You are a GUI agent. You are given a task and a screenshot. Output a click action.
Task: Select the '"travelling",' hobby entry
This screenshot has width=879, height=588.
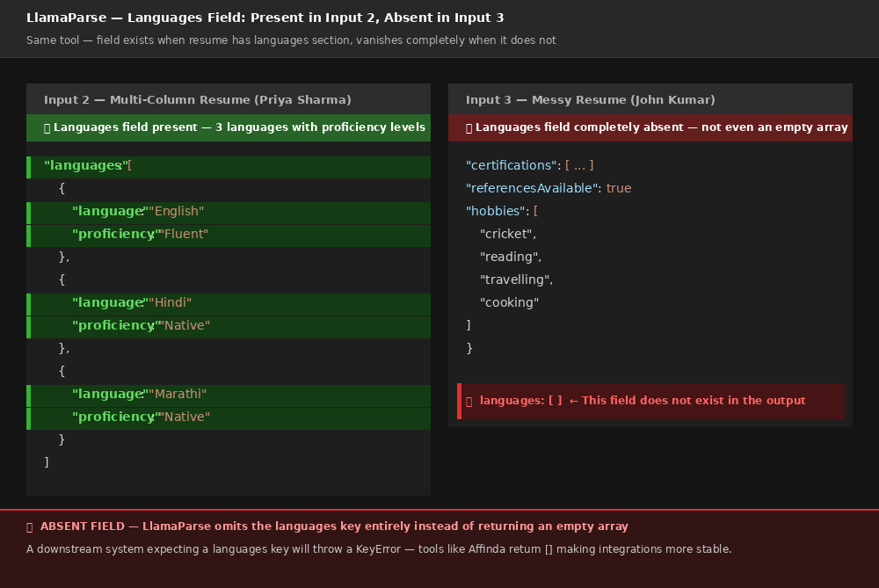click(x=516, y=279)
